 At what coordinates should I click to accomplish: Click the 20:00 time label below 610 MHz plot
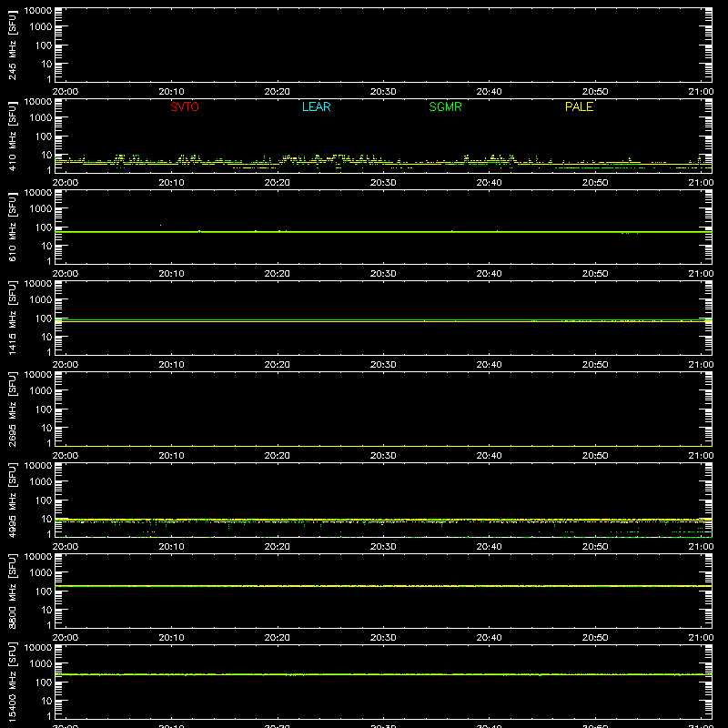coord(66,274)
